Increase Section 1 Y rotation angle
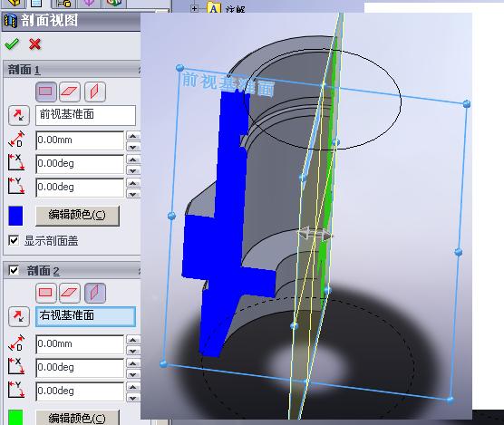 (133, 183)
